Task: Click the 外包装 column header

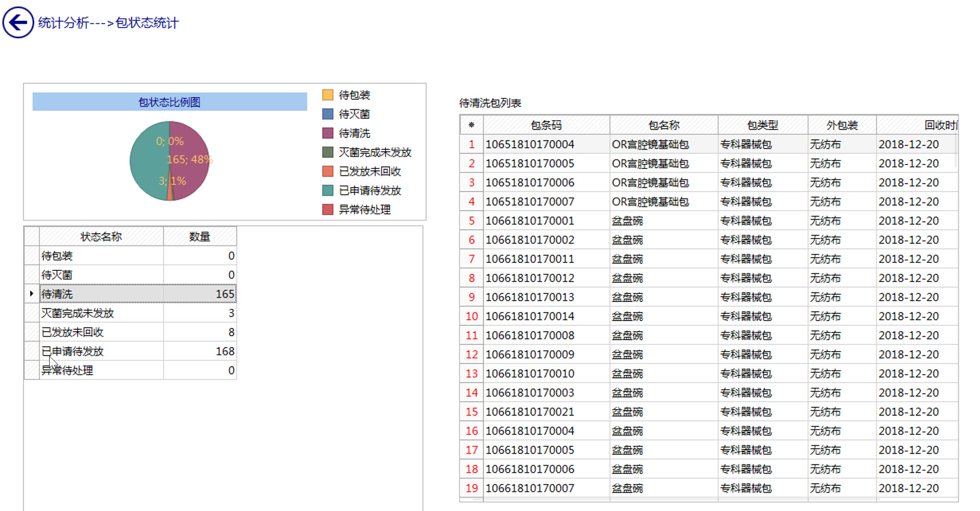Action: pos(842,125)
